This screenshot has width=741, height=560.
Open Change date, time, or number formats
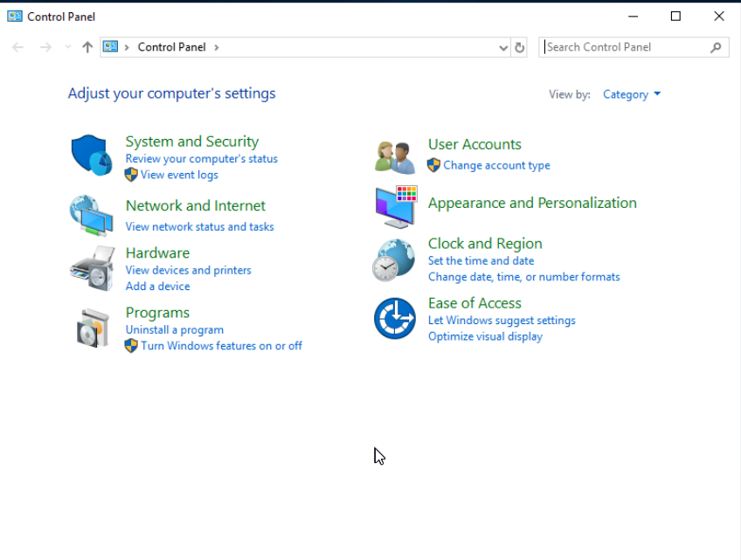[x=523, y=277]
